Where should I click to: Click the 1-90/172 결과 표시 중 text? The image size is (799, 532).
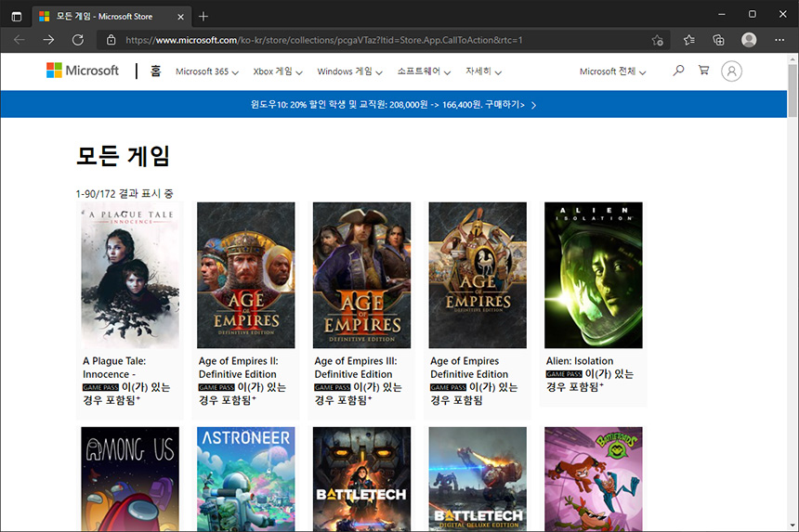click(x=124, y=193)
